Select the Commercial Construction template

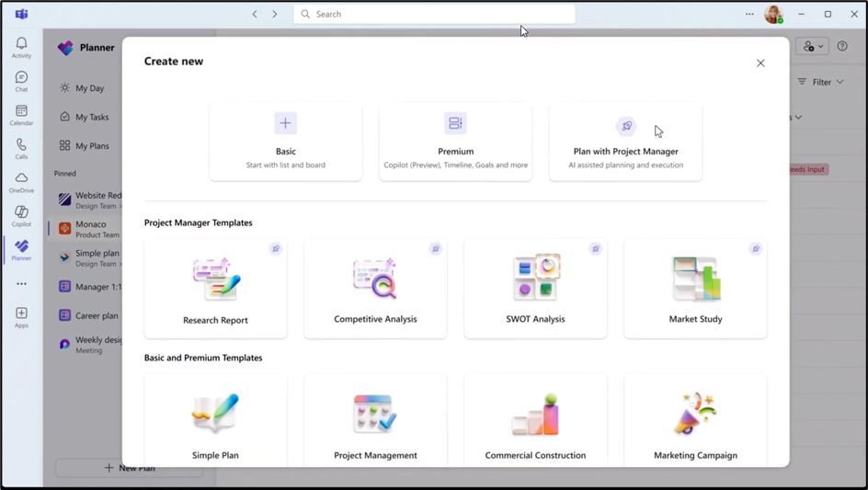[x=535, y=420]
